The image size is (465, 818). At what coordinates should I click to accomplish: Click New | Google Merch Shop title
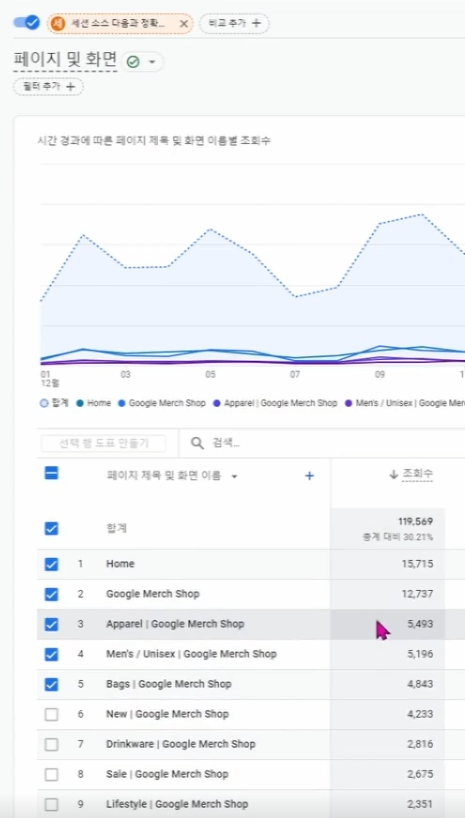point(167,714)
